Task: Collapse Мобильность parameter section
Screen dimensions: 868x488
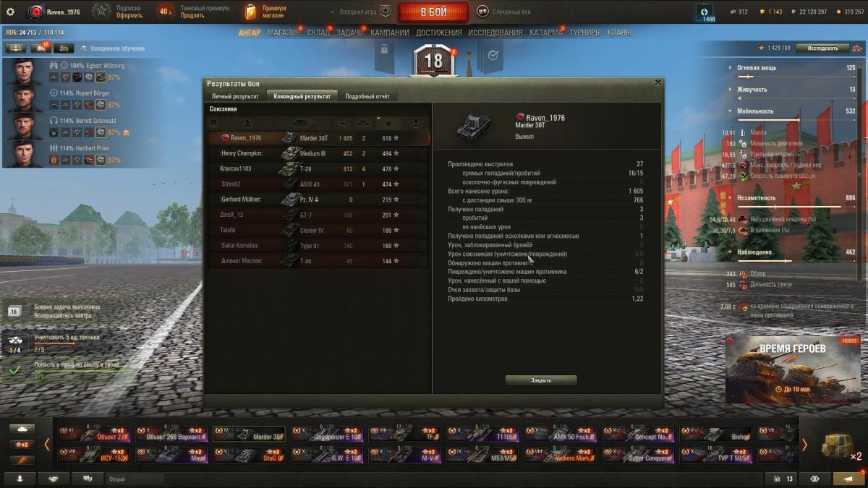Action: click(730, 111)
